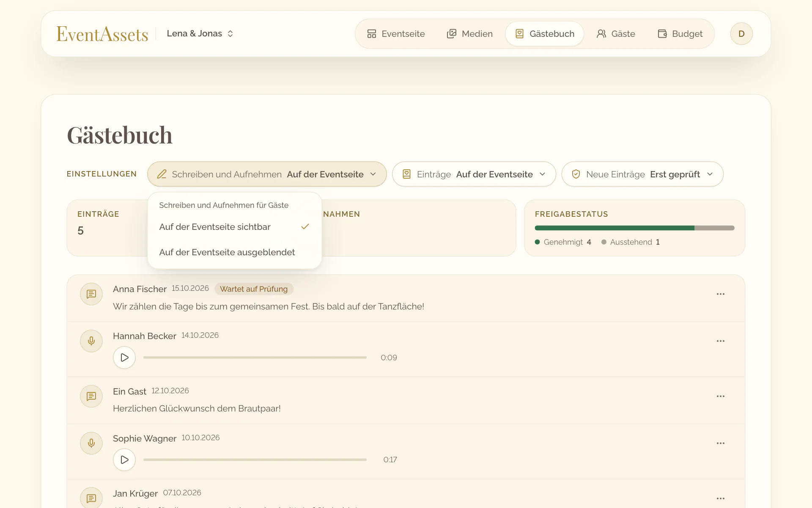Screen dimensions: 812x508
Task: Click the date 14.10.2026
Action: click(x=200, y=335)
